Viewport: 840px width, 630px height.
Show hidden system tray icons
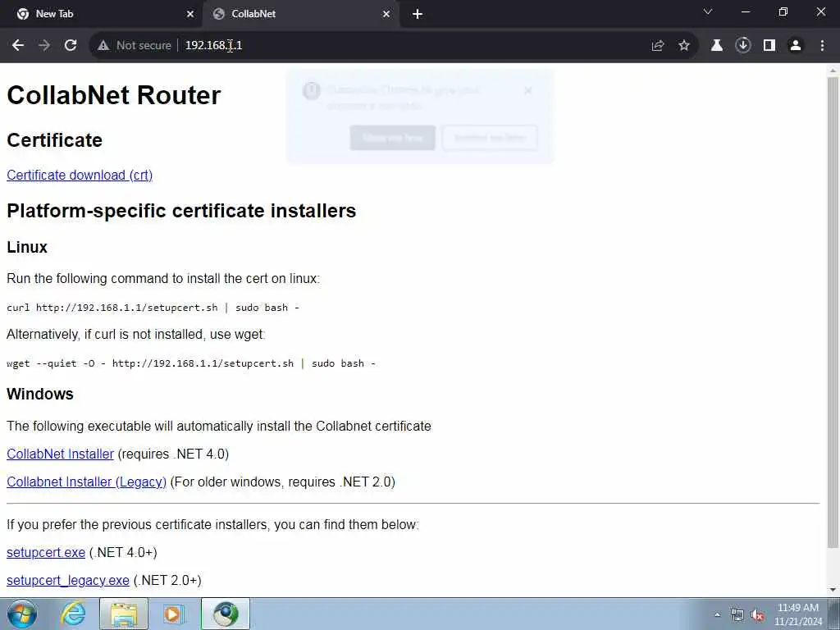click(717, 615)
